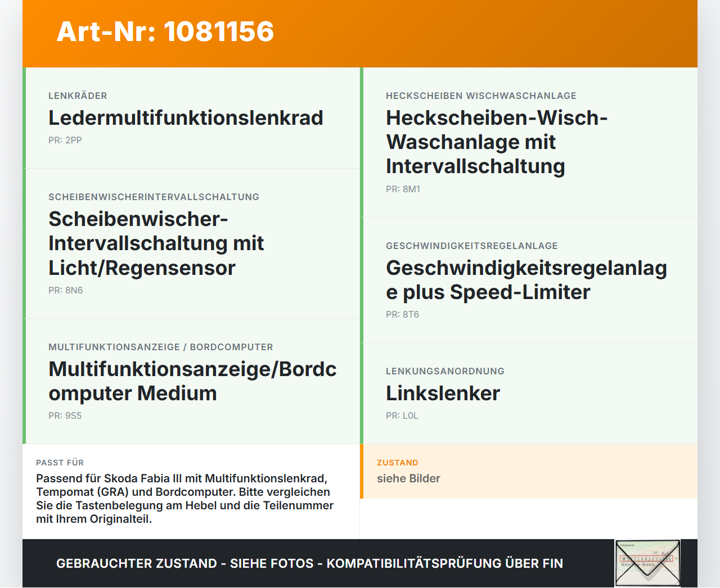Click the 'LENKRÄDER' category label
The image size is (720, 588).
pyautogui.click(x=78, y=96)
